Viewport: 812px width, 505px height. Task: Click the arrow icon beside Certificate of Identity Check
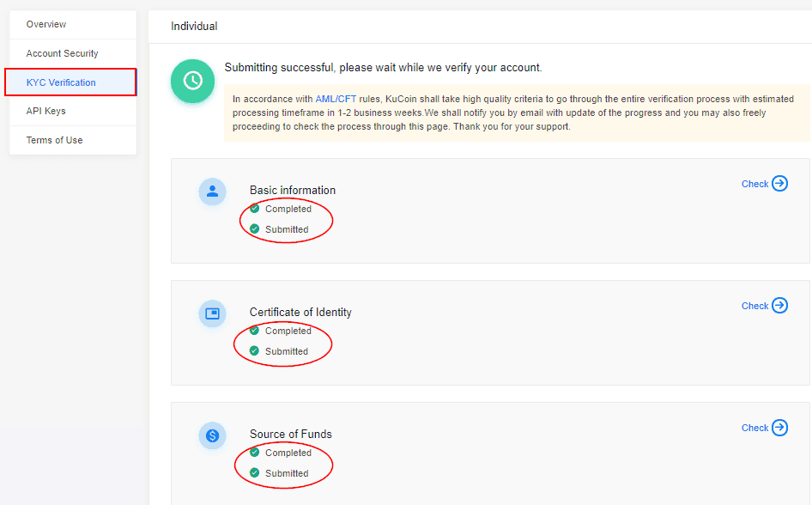[x=779, y=305]
